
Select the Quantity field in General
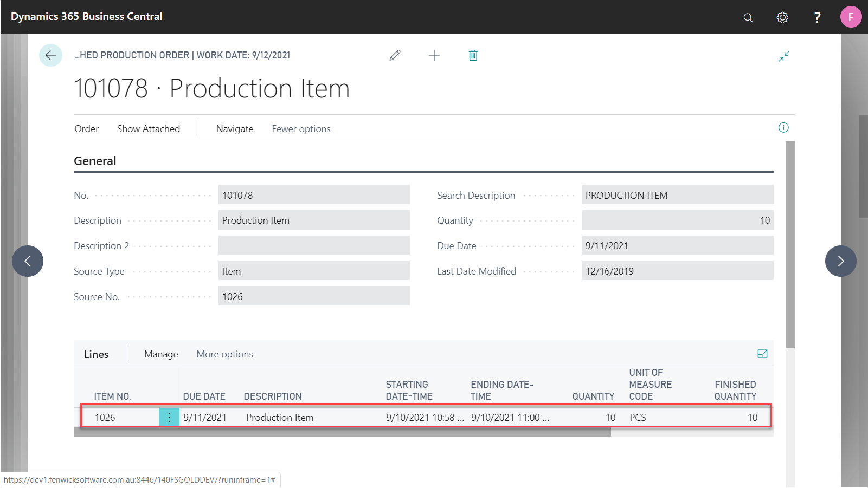point(678,220)
